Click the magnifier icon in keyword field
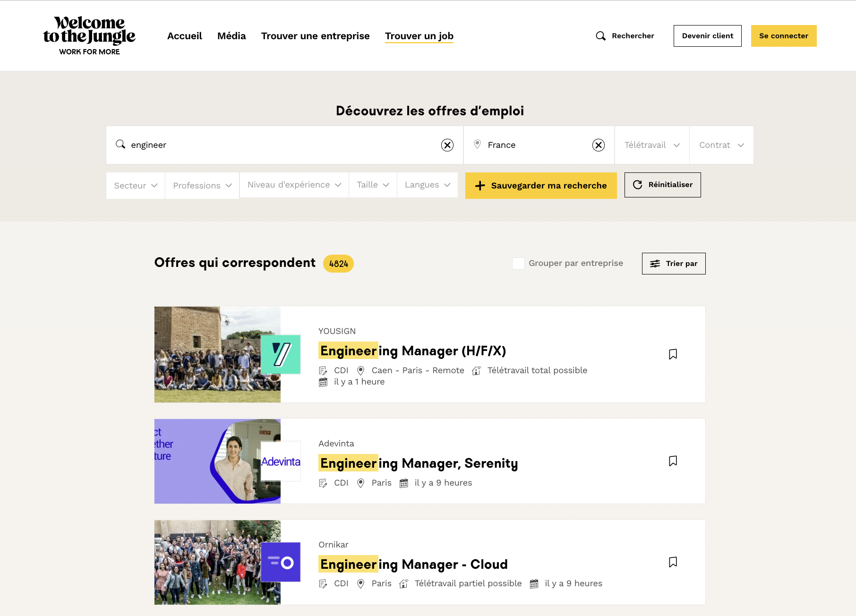 click(x=120, y=144)
